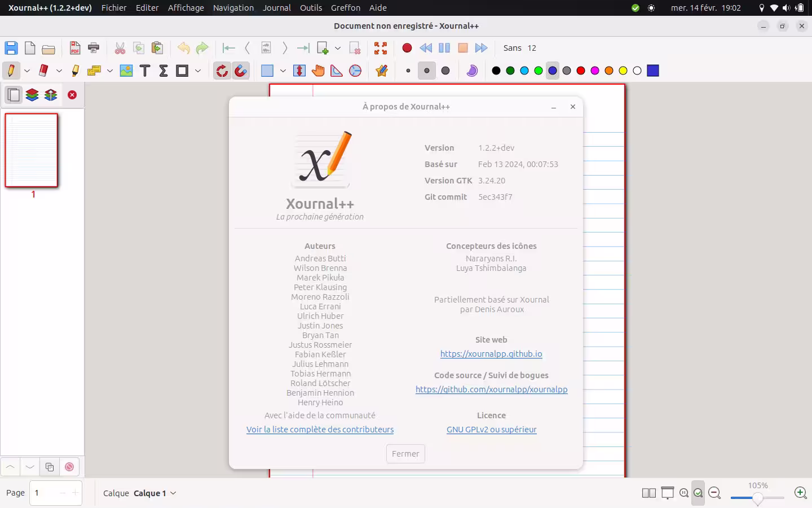Screen dimensions: 812x508
Task: Select the thick line thickness dot
Action: pyautogui.click(x=445, y=71)
